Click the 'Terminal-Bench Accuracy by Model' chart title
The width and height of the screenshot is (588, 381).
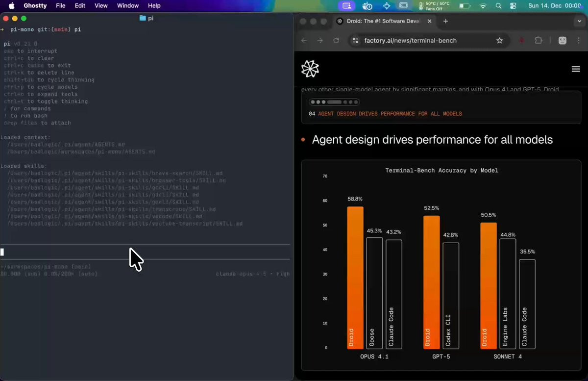coord(441,170)
